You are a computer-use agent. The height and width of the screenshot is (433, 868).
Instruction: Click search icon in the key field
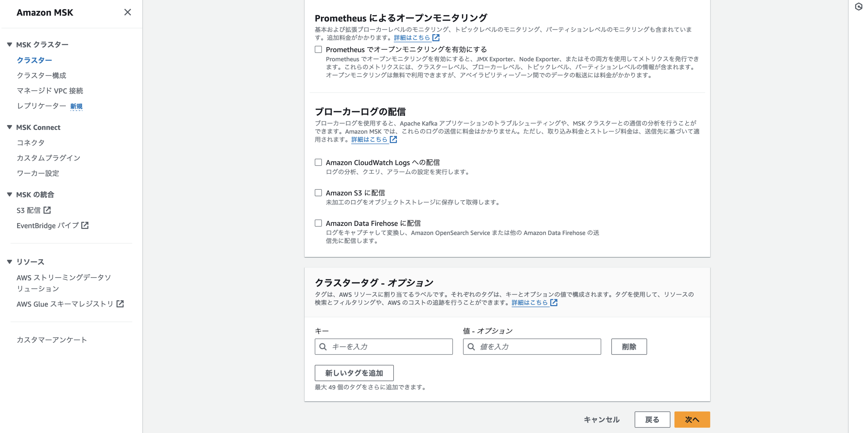click(323, 346)
